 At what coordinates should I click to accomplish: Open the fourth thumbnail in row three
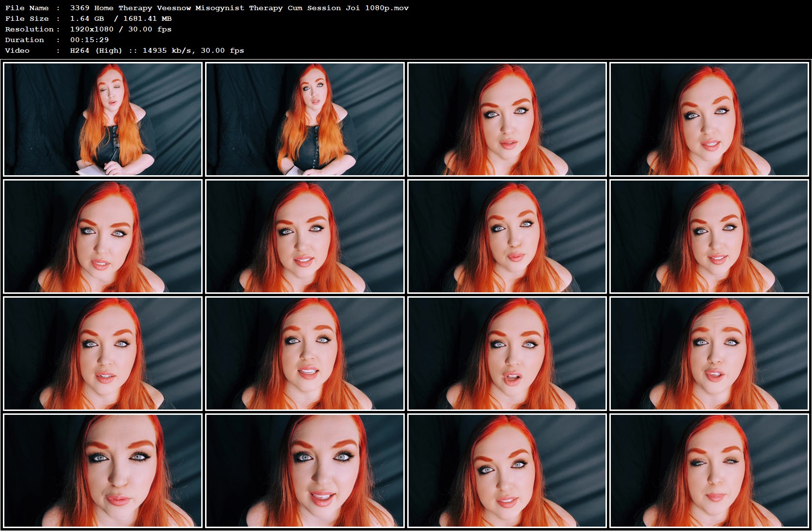[x=709, y=353]
